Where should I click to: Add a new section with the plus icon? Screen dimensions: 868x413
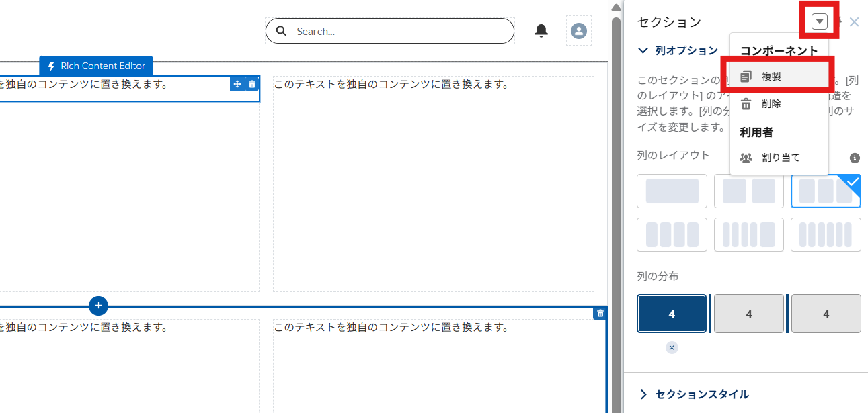point(98,306)
